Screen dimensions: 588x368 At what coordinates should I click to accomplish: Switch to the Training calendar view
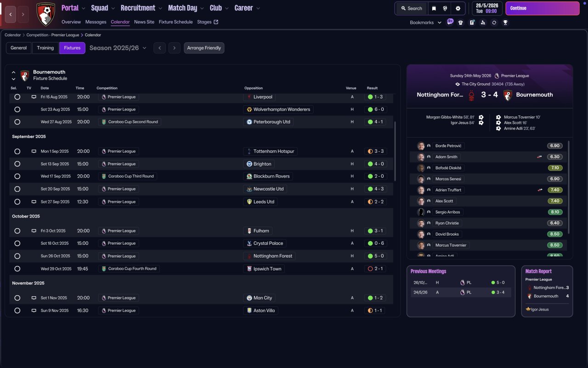pyautogui.click(x=45, y=48)
